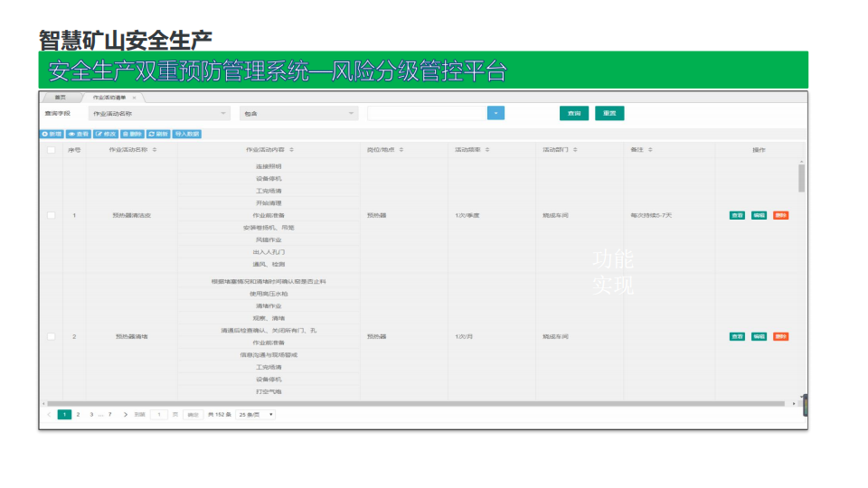Viewport: 868px width, 488px height.
Task: Open the 包含 condition dropdown
Action: [x=299, y=114]
